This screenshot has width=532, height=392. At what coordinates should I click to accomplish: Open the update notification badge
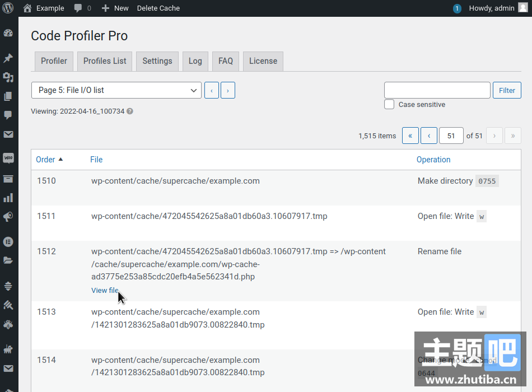[457, 8]
